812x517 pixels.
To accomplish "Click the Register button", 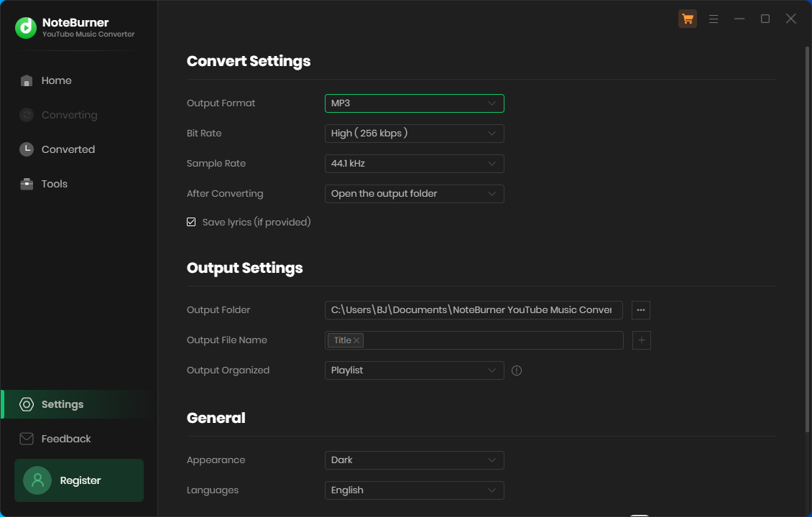I will [79, 480].
